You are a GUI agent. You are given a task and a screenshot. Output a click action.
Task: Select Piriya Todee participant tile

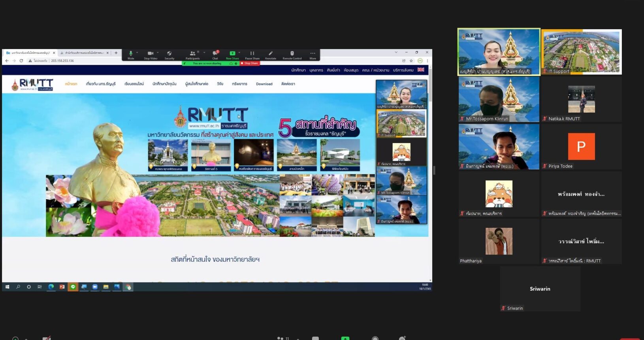tap(582, 147)
